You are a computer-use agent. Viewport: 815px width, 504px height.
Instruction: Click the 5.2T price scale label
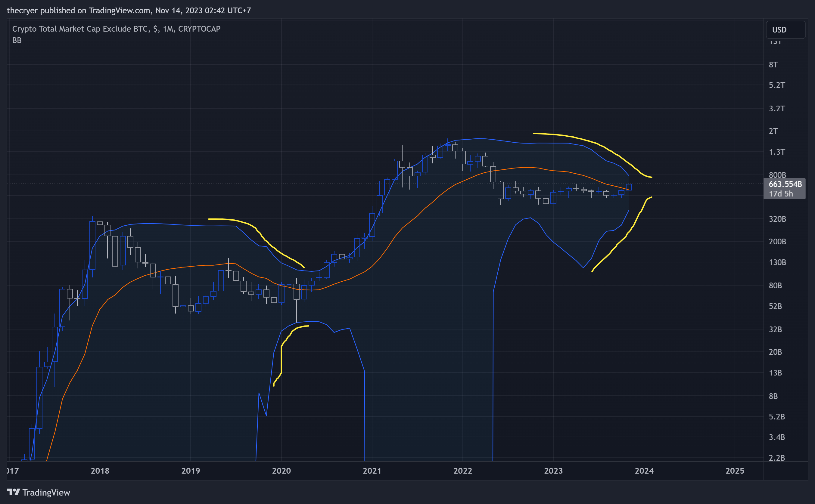(x=777, y=85)
